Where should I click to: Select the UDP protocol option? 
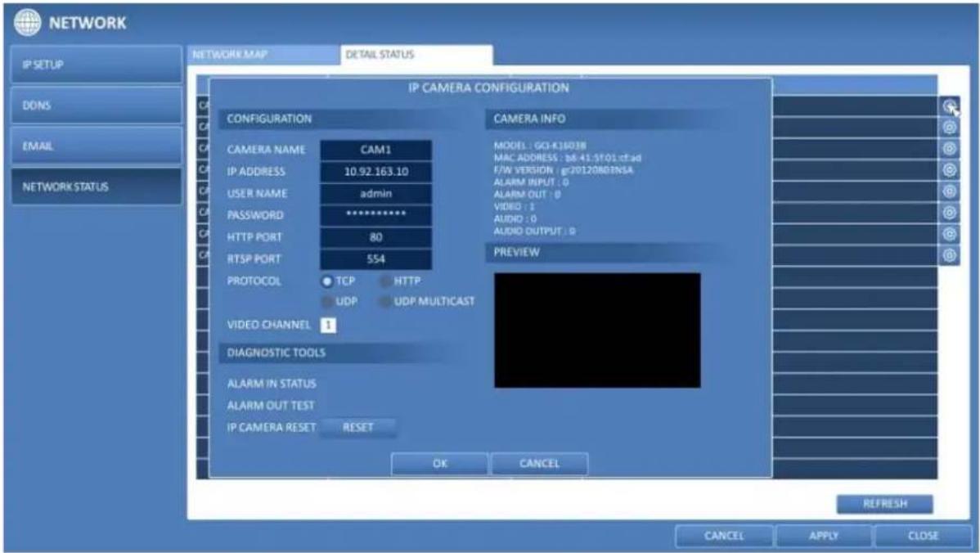[x=327, y=301]
